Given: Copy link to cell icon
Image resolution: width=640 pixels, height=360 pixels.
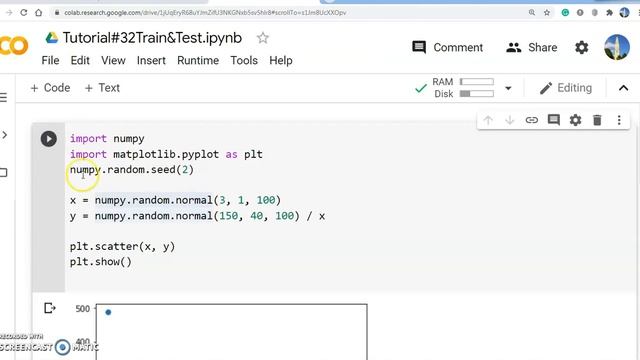Looking at the screenshot, I should (531, 120).
